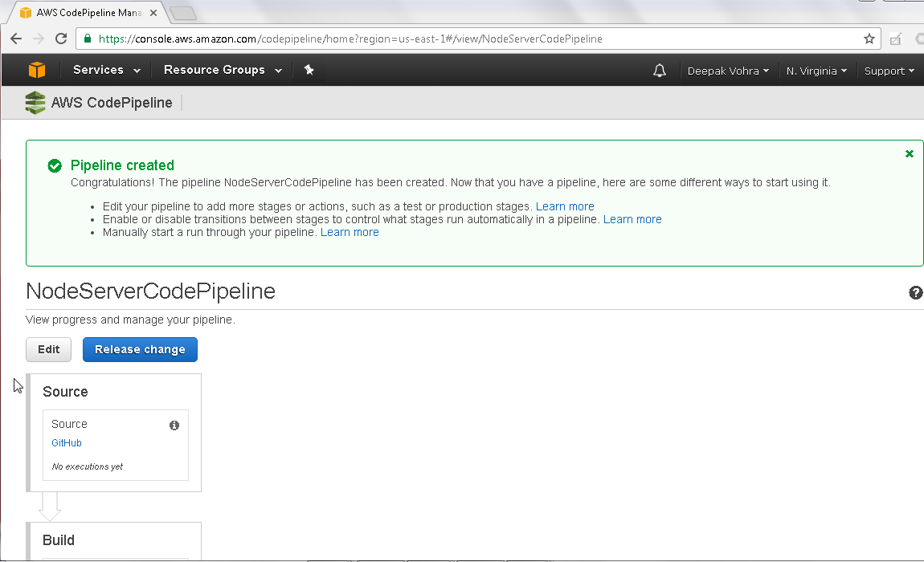The height and width of the screenshot is (562, 924).
Task: Click the Edit pipeline button
Action: pos(48,350)
